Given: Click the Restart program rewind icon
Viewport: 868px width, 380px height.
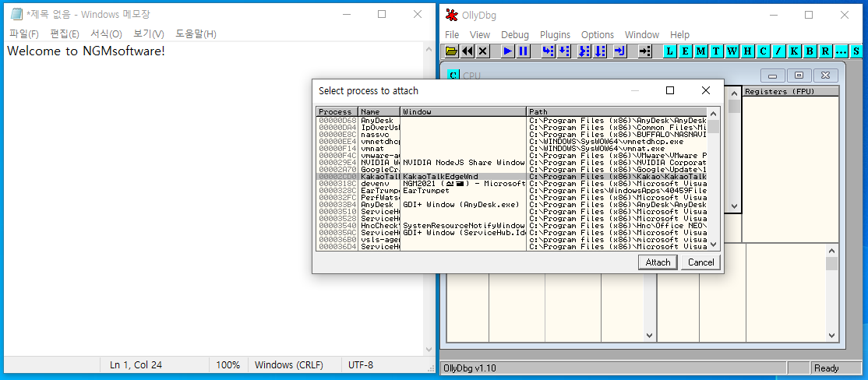Looking at the screenshot, I should [468, 51].
